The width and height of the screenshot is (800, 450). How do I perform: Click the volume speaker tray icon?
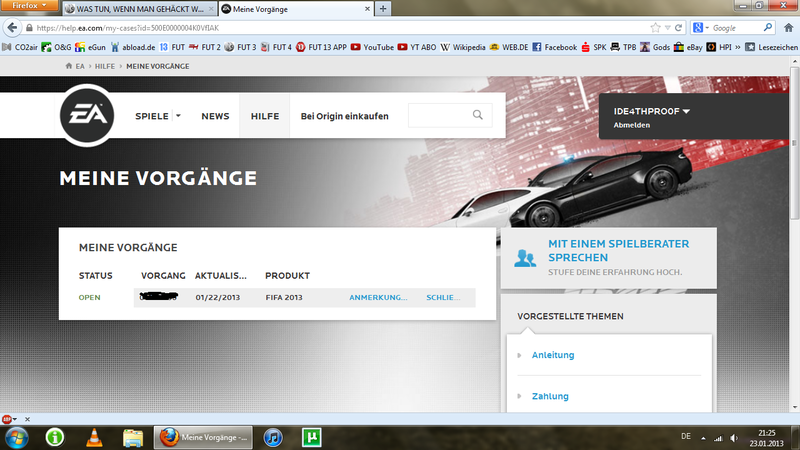click(x=734, y=438)
